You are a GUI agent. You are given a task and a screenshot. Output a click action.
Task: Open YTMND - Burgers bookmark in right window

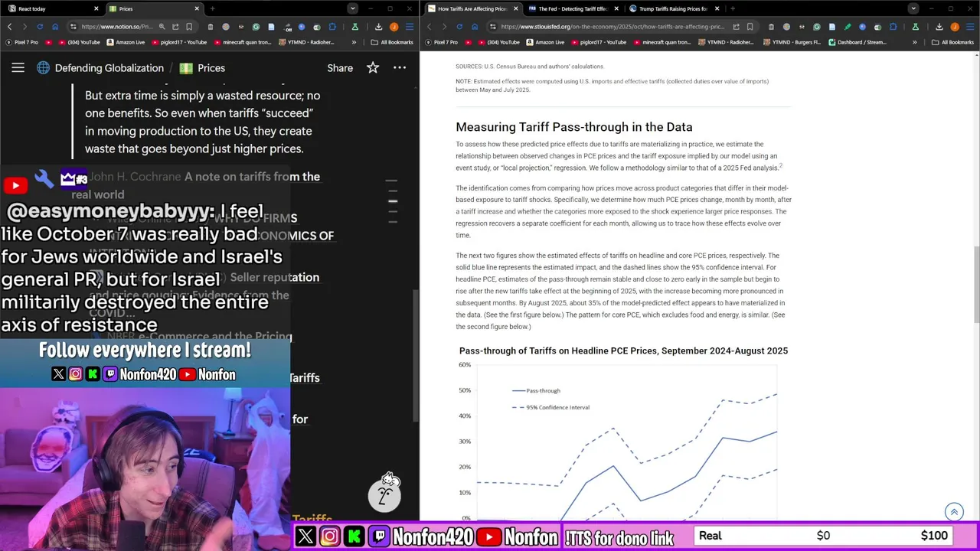[x=792, y=42]
